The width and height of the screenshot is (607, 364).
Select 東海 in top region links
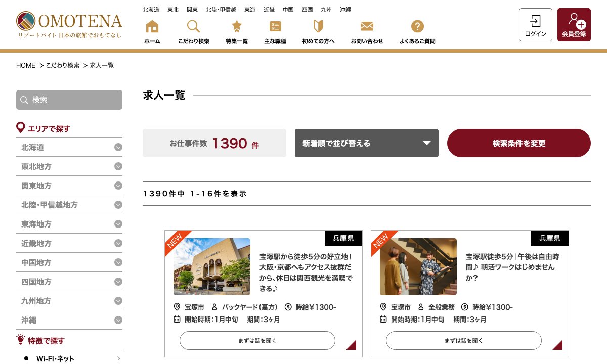(250, 10)
